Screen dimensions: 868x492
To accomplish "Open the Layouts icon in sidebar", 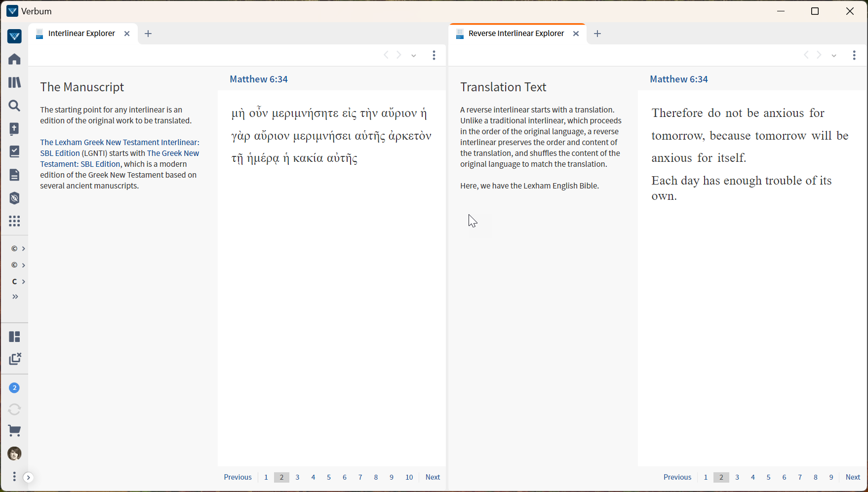I will [14, 337].
